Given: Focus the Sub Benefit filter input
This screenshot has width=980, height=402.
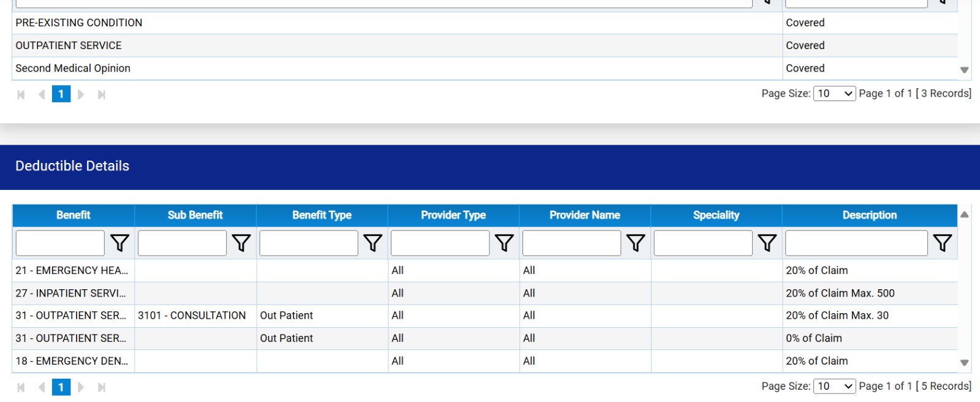Looking at the screenshot, I should (x=183, y=243).
